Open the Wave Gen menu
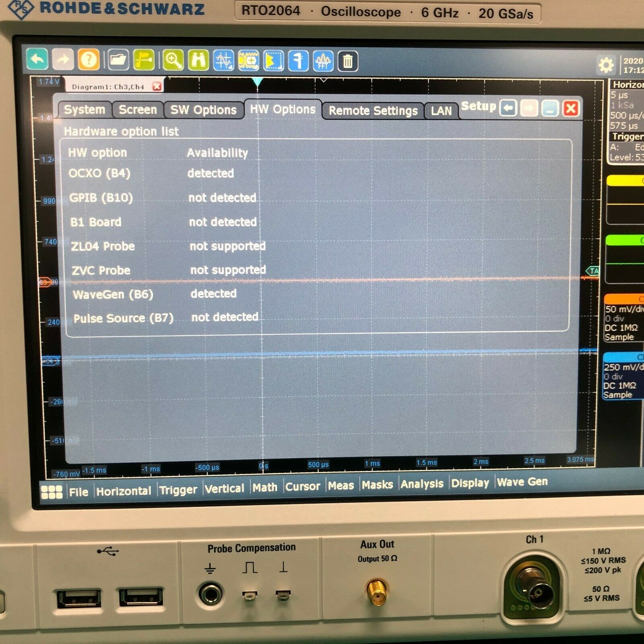Image resolution: width=644 pixels, height=644 pixels. point(522,481)
